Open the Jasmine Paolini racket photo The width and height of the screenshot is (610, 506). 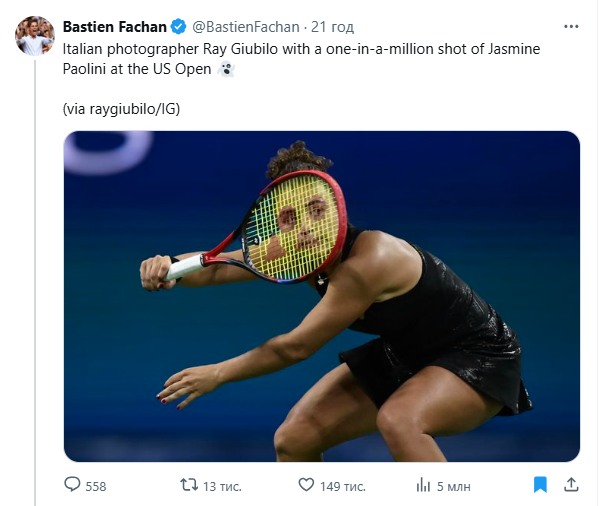coord(321,296)
